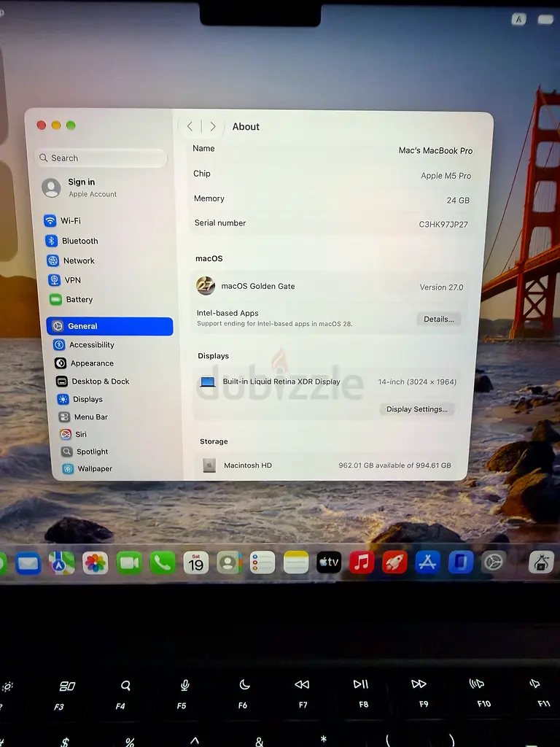This screenshot has width=560, height=747.
Task: Click the rightmost Dock icon
Action: coord(542,562)
